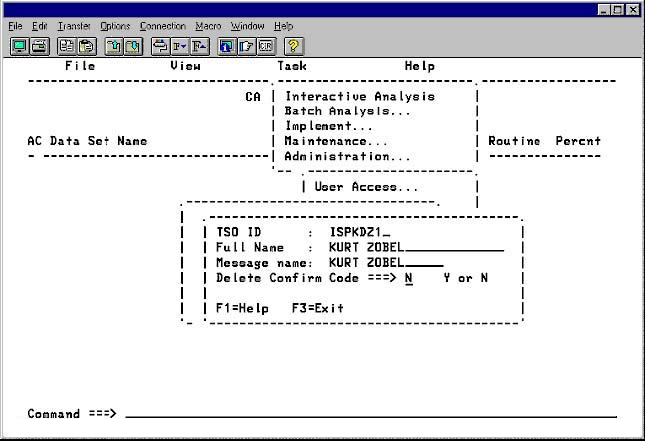Select Task in the host action bar
645x441 pixels.
pyautogui.click(x=292, y=66)
